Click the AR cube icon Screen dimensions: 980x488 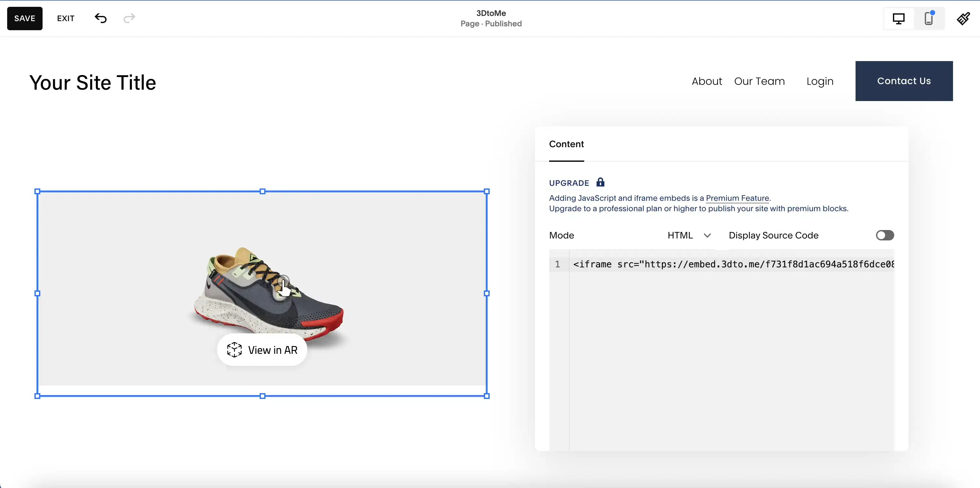pyautogui.click(x=234, y=350)
